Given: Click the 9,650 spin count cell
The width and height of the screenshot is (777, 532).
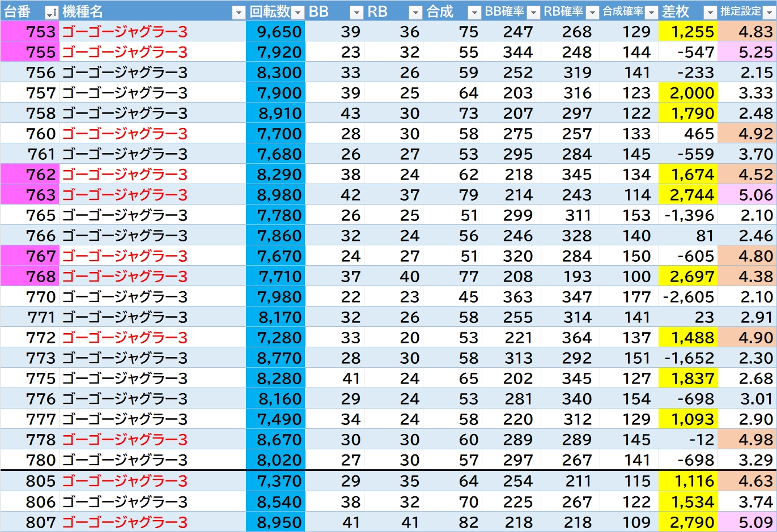Looking at the screenshot, I should [x=275, y=32].
